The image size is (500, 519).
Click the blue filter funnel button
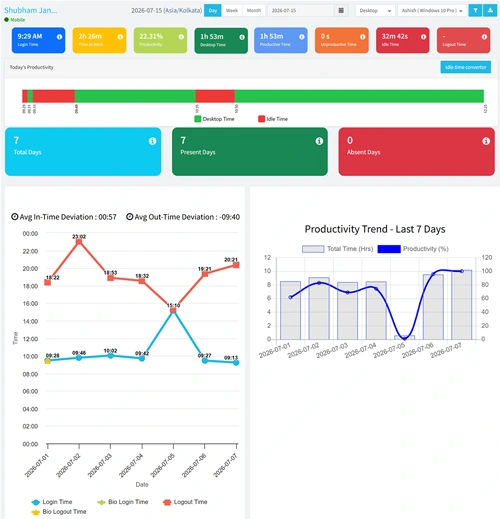[475, 10]
